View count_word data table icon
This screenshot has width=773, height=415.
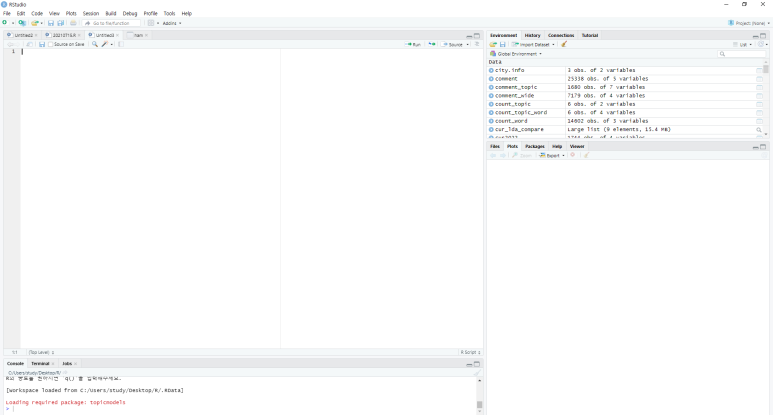(x=759, y=121)
